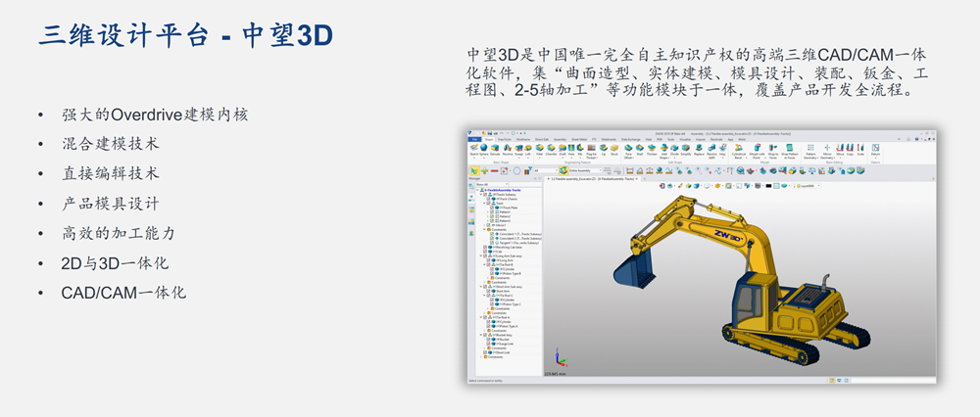Uncheck the Tracks Subassy checkbox
The width and height of the screenshot is (980, 417).
pyautogui.click(x=485, y=195)
